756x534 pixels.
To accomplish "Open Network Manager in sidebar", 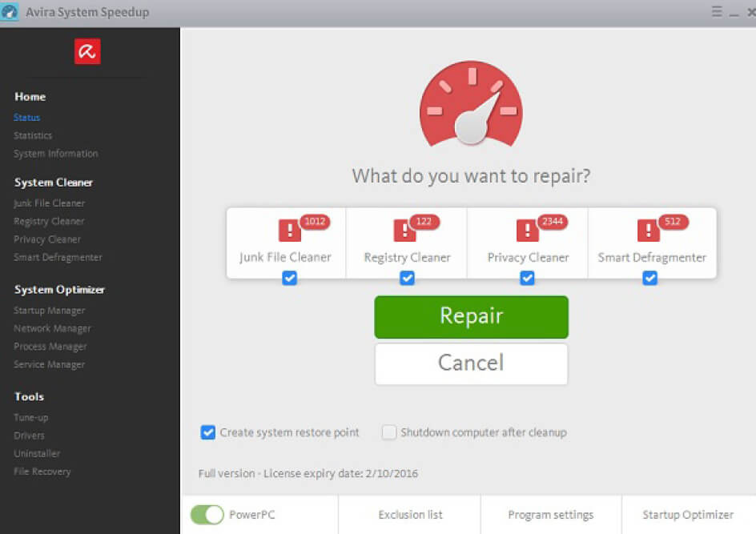I will tap(52, 329).
